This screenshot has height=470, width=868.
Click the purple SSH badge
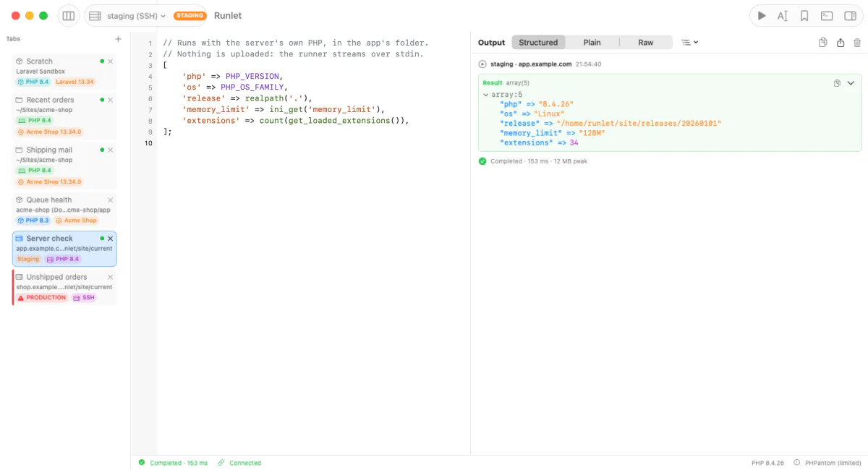84,297
